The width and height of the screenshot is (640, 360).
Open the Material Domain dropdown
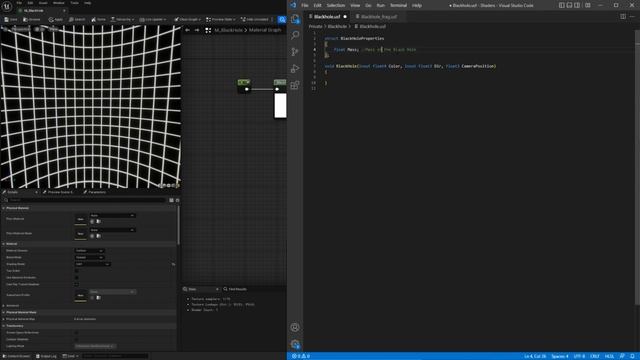[89, 251]
